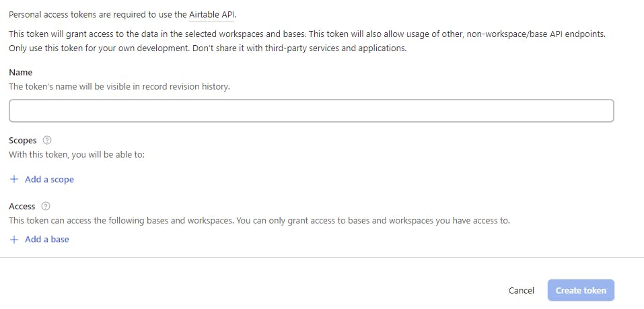The height and width of the screenshot is (309, 644).
Task: Click the Scopes section heading
Action: click(x=23, y=141)
